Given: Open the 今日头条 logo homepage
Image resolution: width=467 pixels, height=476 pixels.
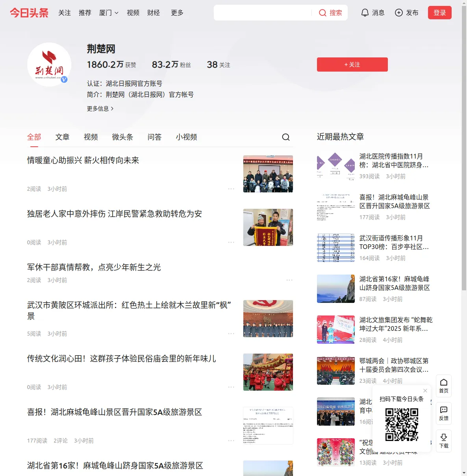Looking at the screenshot, I should pos(29,13).
